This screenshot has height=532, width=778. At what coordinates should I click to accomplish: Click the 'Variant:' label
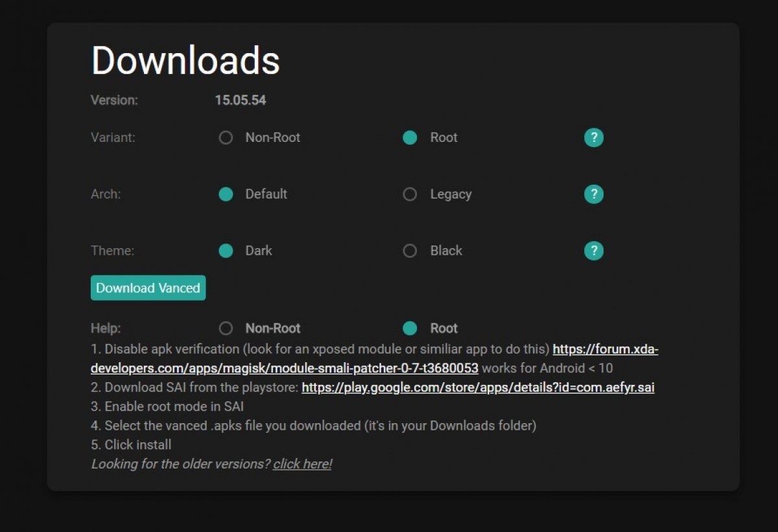[x=113, y=137]
